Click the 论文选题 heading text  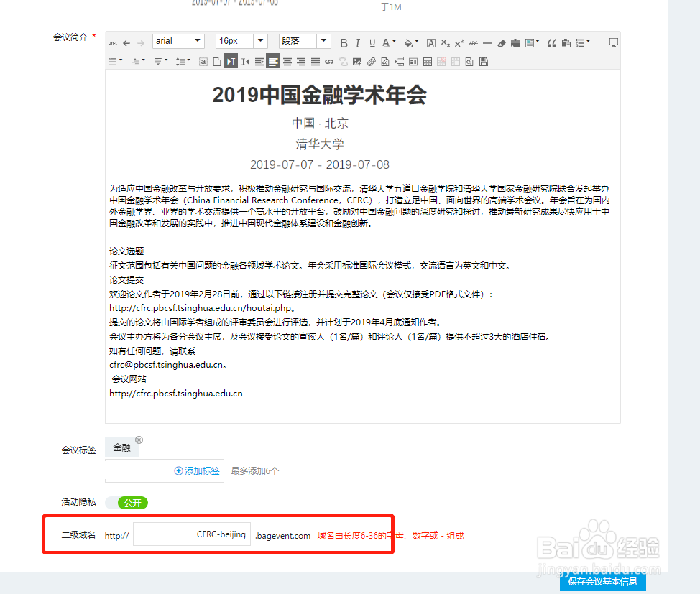coord(126,251)
